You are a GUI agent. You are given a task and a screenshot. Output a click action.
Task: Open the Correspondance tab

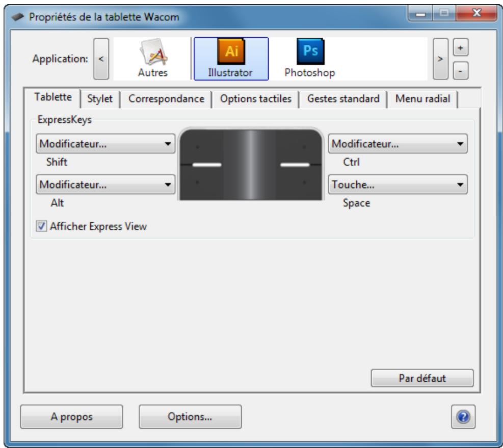[166, 99]
